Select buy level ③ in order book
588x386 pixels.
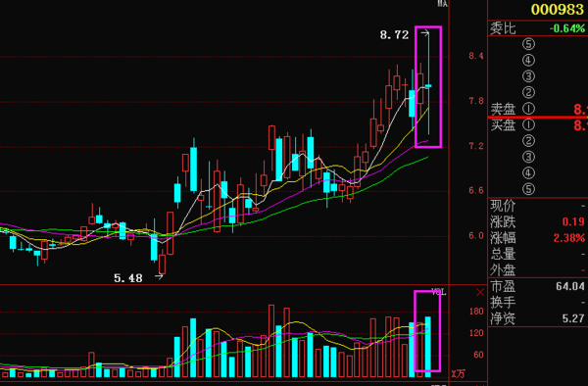(x=528, y=157)
